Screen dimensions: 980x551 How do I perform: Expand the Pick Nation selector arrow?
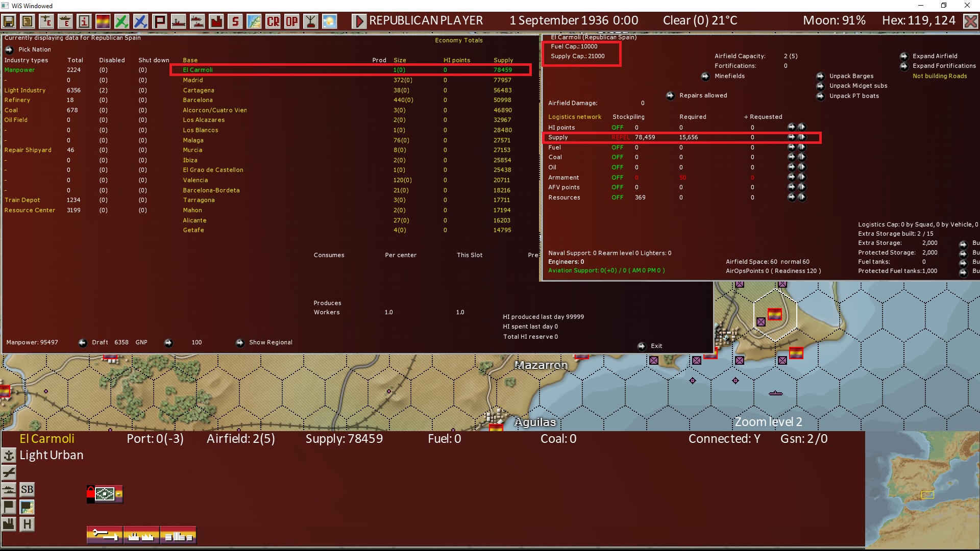pyautogui.click(x=9, y=49)
